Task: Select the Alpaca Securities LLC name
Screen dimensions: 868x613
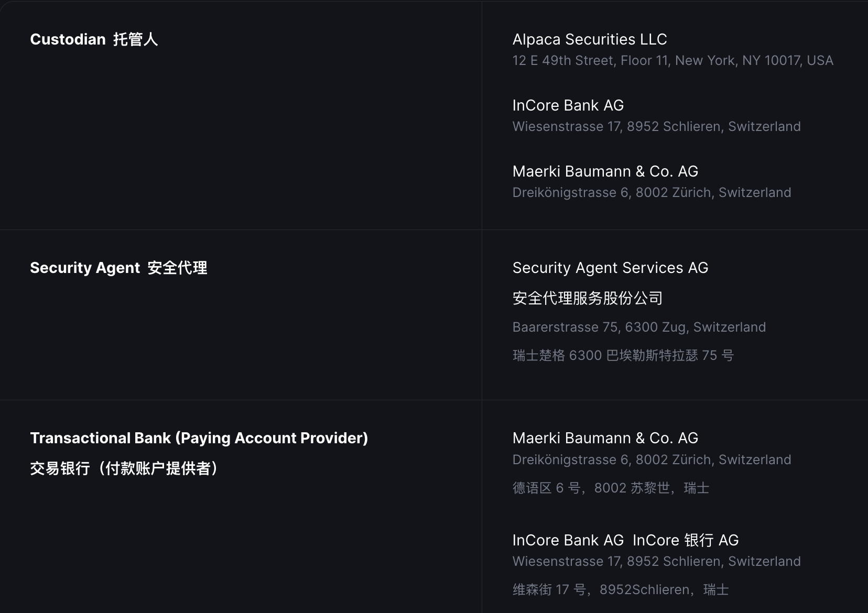Action: 590,39
